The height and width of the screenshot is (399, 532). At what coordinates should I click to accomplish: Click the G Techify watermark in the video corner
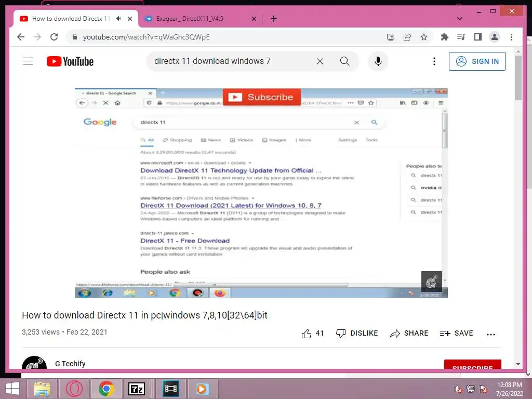[432, 282]
